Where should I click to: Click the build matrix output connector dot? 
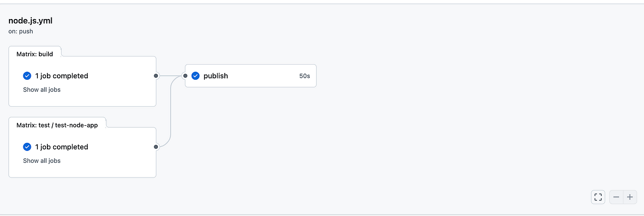(x=156, y=76)
